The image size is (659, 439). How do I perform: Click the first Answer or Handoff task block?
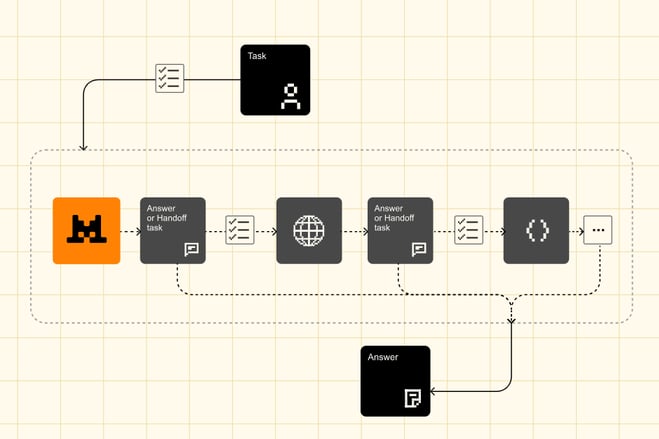click(173, 231)
